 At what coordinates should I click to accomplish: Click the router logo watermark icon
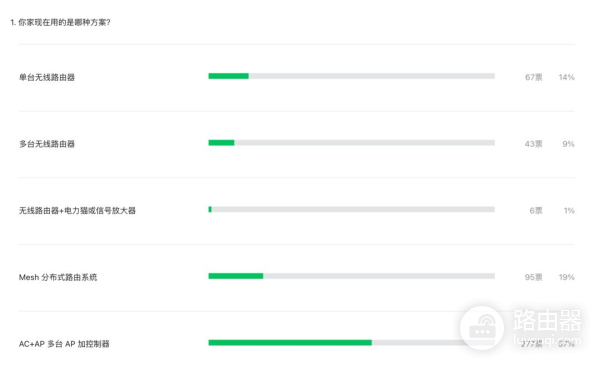(482, 327)
